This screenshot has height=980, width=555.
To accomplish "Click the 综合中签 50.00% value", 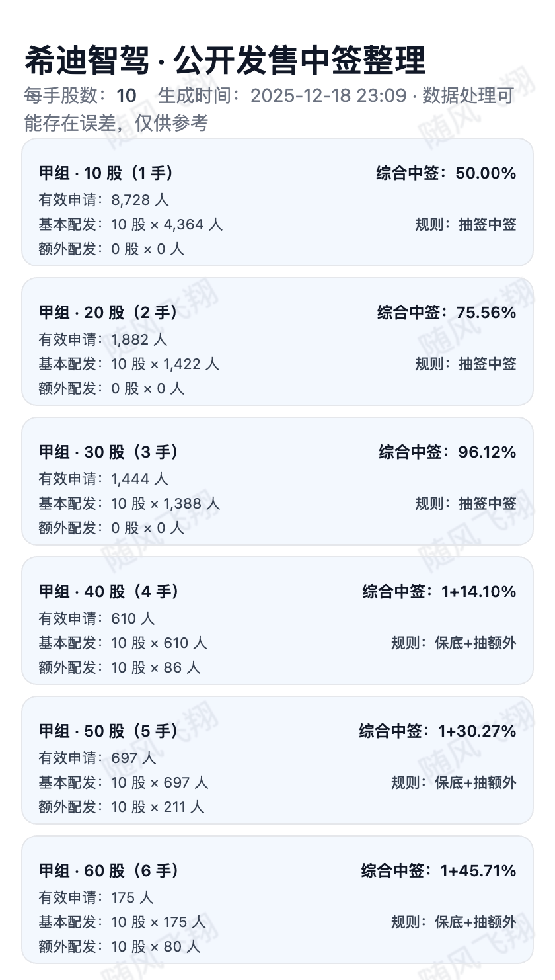I will 446,173.
